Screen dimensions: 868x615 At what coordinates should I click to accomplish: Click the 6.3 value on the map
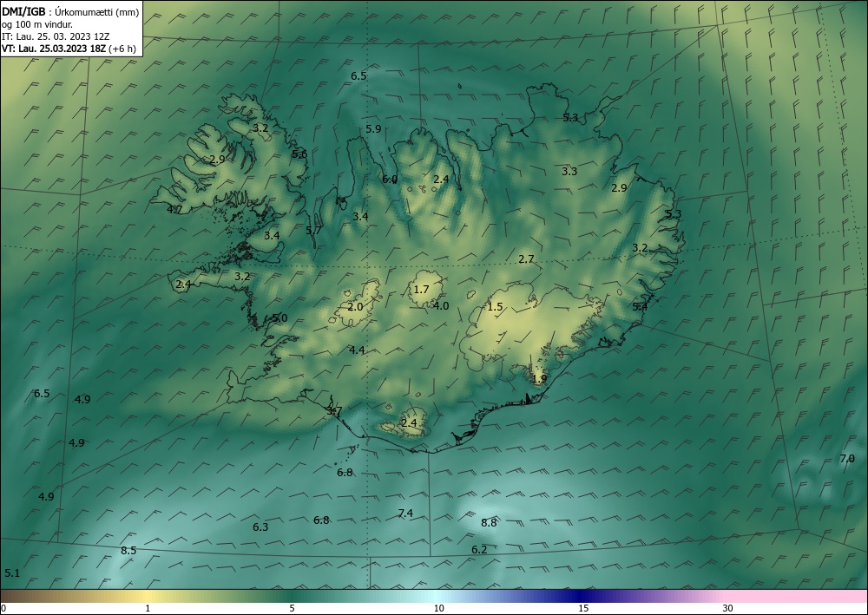260,527
